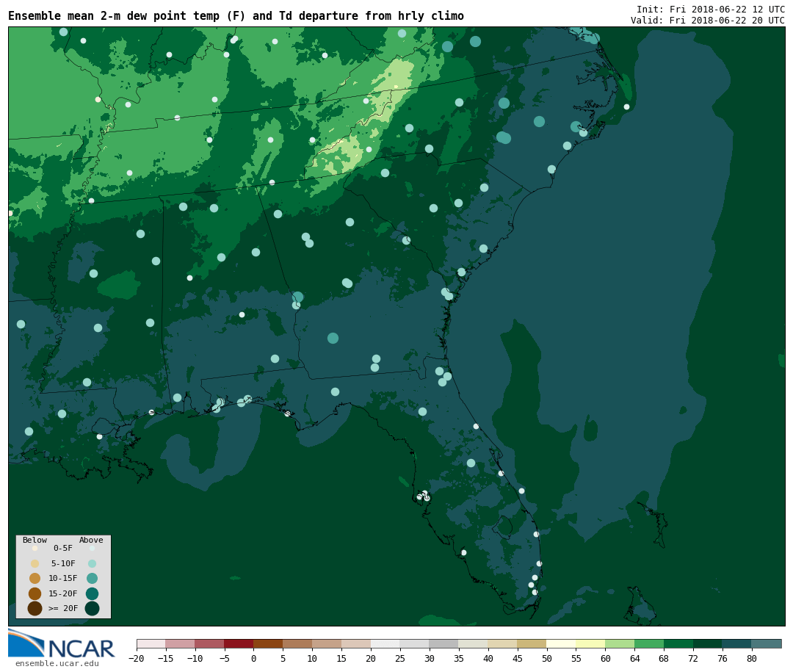Select the '0-5F' legend label
The width and height of the screenshot is (793, 672).
coord(63,548)
